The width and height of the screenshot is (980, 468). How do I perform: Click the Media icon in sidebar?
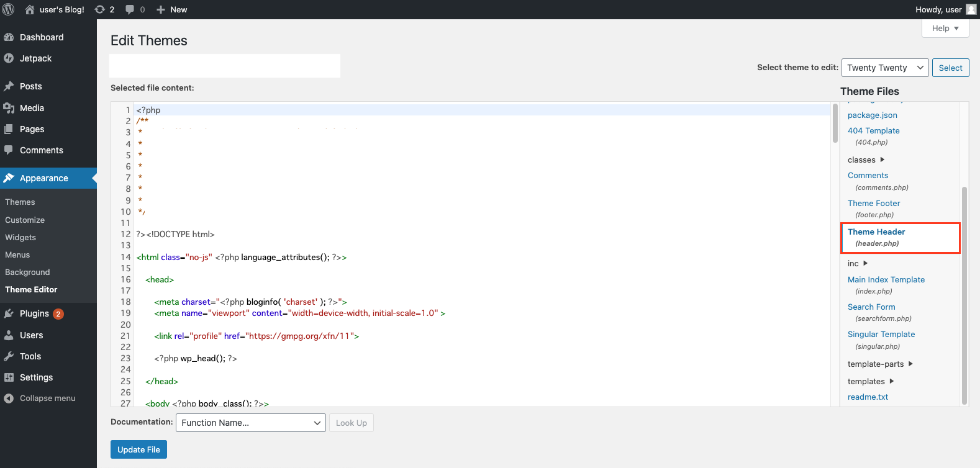tap(9, 108)
